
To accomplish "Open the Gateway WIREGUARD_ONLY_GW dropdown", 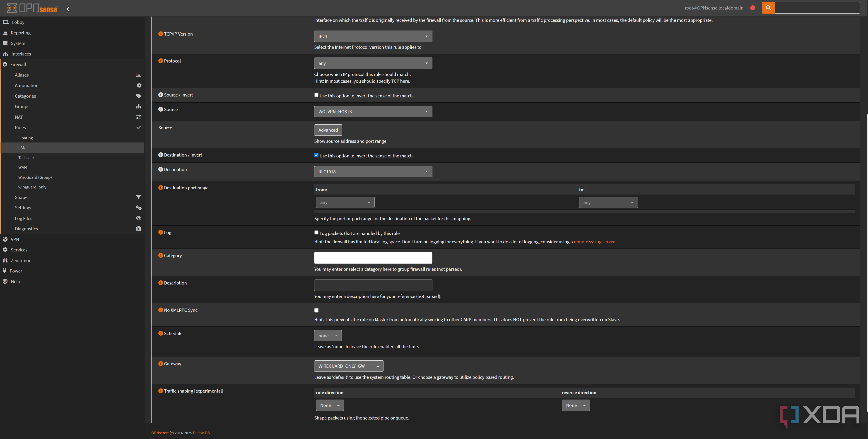I will (348, 366).
